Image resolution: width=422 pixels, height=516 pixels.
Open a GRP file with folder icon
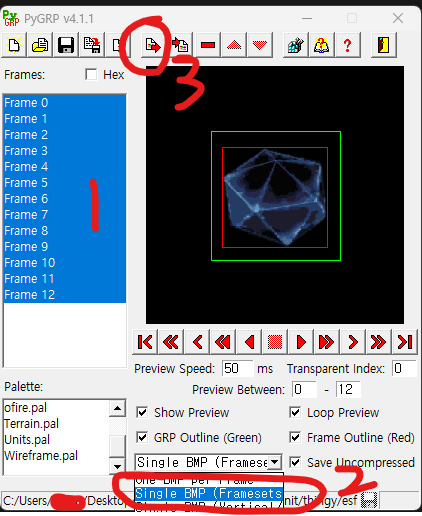point(40,45)
